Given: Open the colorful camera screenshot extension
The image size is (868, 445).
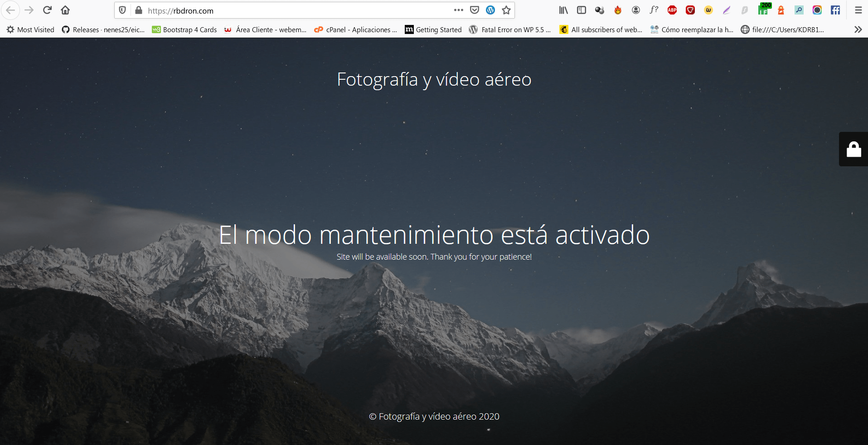Looking at the screenshot, I should coord(817,10).
